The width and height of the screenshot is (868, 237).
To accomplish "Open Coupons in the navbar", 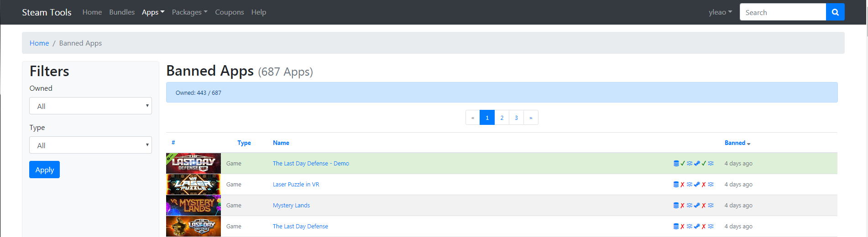I will point(230,12).
